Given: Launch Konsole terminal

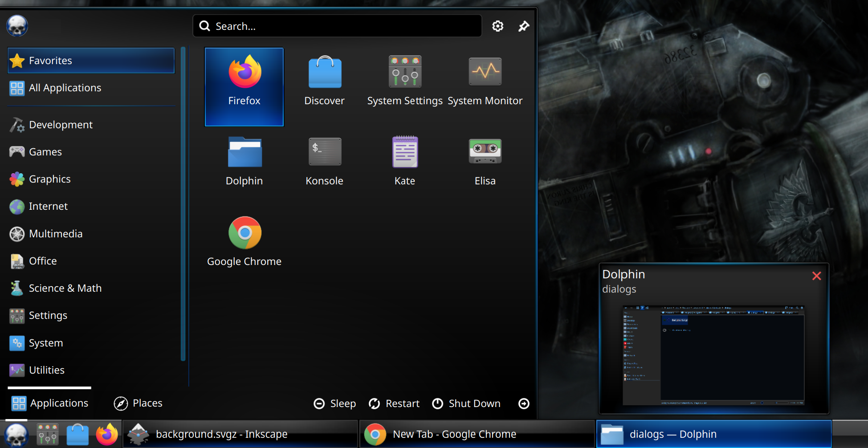Looking at the screenshot, I should 324,167.
